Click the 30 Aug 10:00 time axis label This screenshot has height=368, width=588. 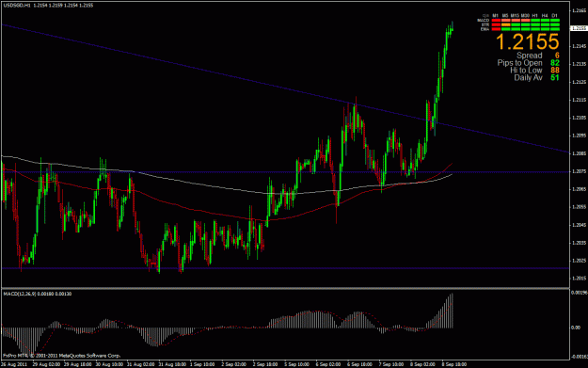(109, 364)
